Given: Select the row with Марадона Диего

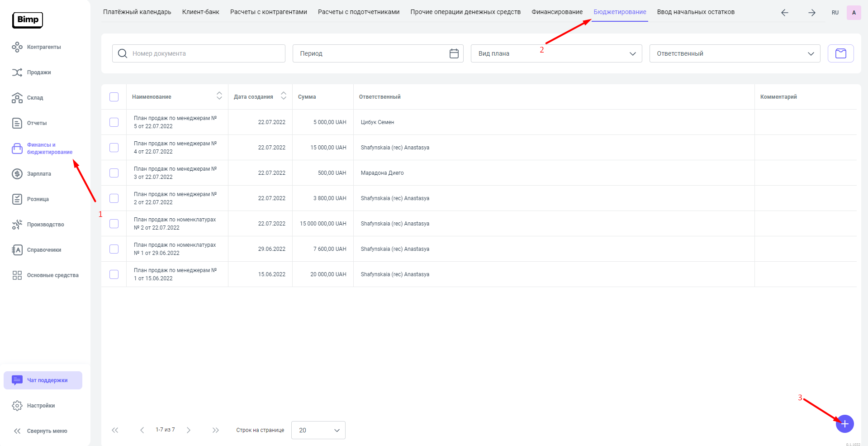Looking at the screenshot, I should point(114,173).
